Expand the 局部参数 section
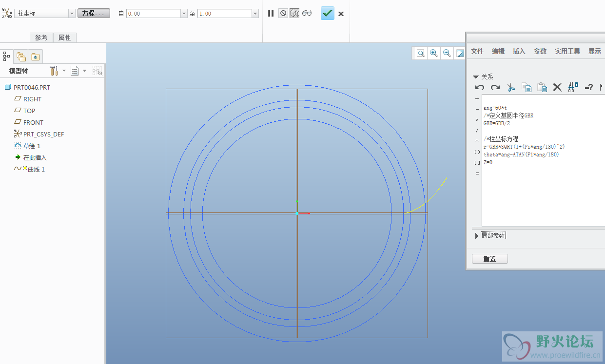 click(x=477, y=236)
